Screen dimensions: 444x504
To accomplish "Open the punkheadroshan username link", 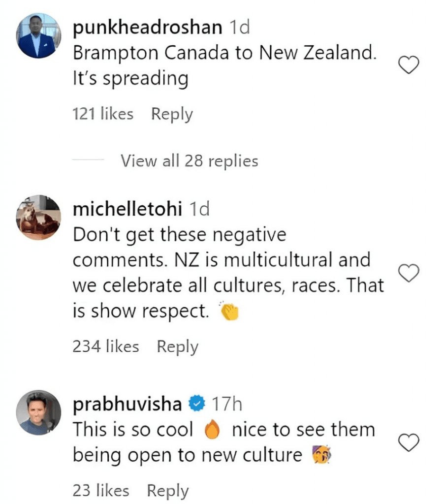I will pos(147,28).
